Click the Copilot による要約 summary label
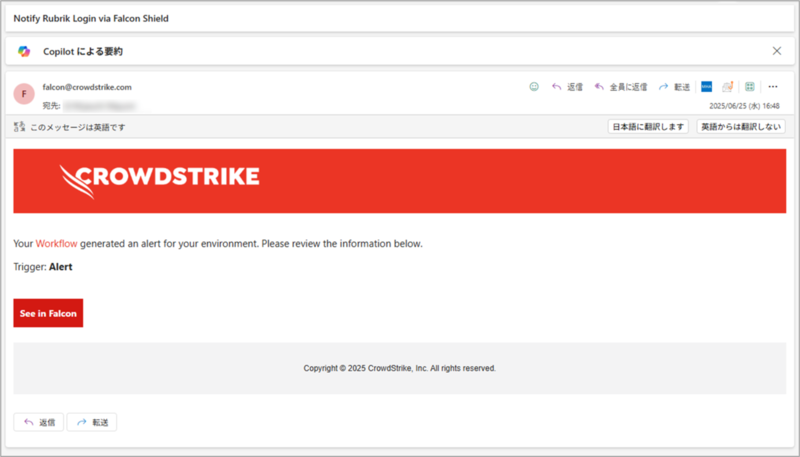 [83, 52]
